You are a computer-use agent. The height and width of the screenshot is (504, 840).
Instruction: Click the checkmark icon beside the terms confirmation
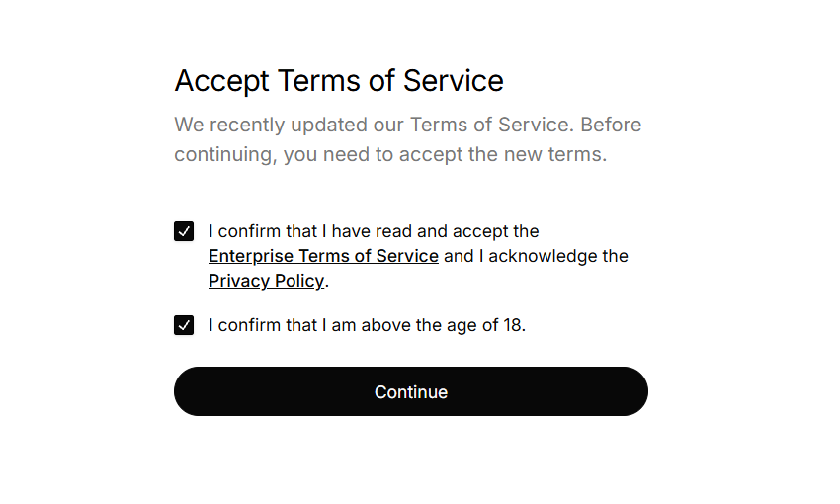coord(184,231)
